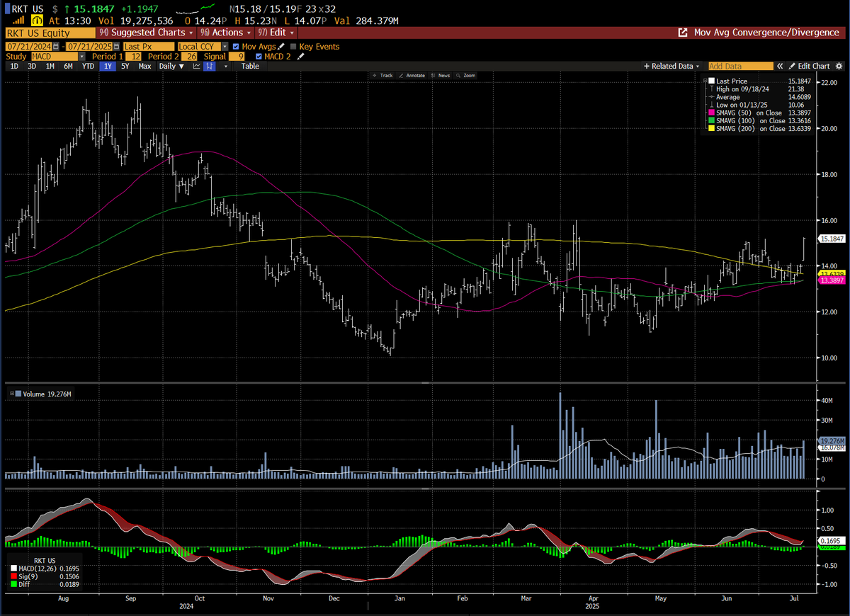Open the Related Data dropdown
The image size is (850, 616).
click(x=671, y=66)
